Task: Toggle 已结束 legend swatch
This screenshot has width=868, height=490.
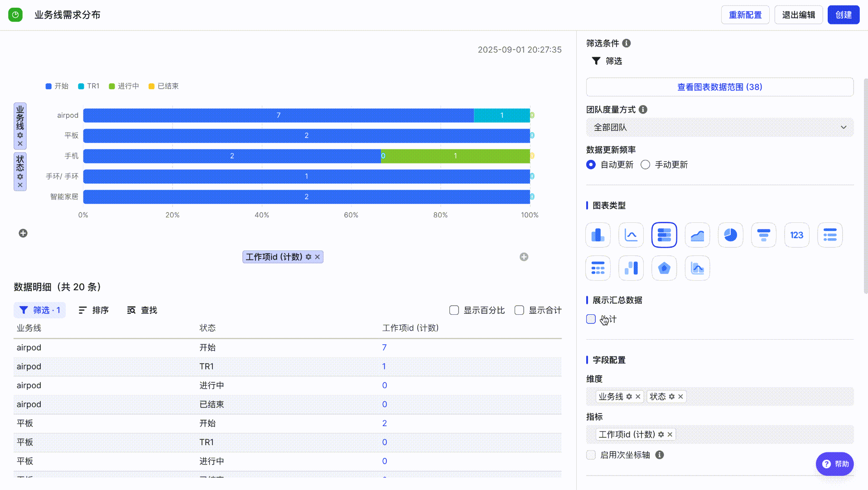Action: pos(152,86)
